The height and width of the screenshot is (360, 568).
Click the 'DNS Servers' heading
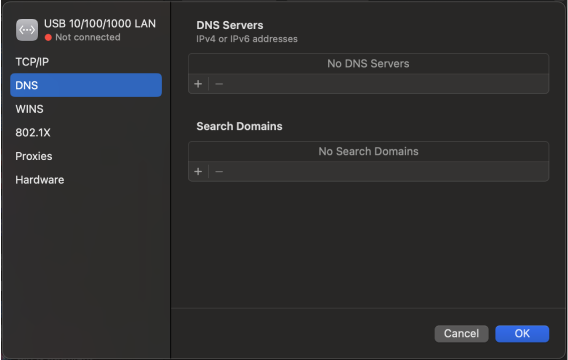(x=230, y=25)
